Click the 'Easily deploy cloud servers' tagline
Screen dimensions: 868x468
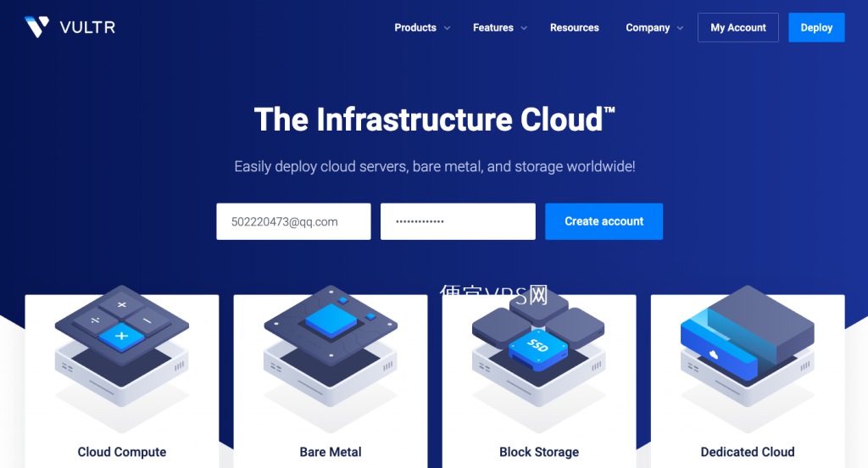(x=435, y=167)
